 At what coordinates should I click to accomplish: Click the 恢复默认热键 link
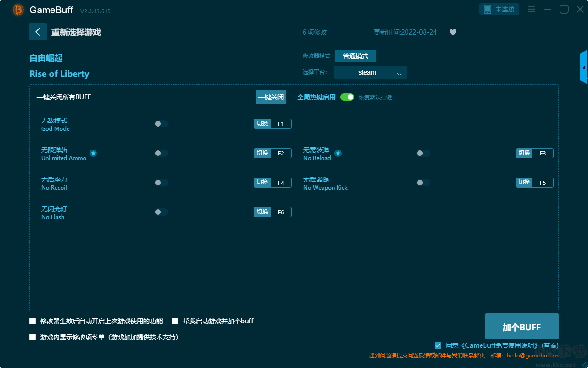375,98
